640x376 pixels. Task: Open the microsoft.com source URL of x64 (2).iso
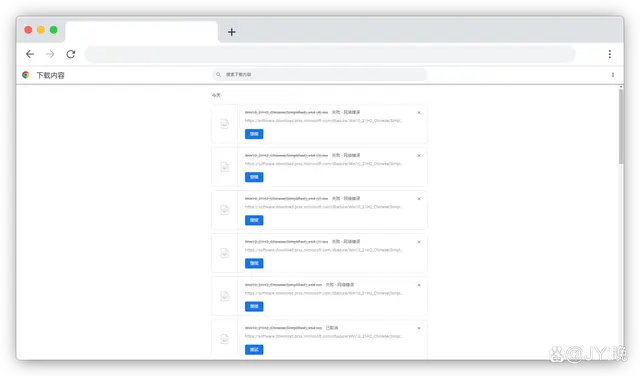pos(324,207)
